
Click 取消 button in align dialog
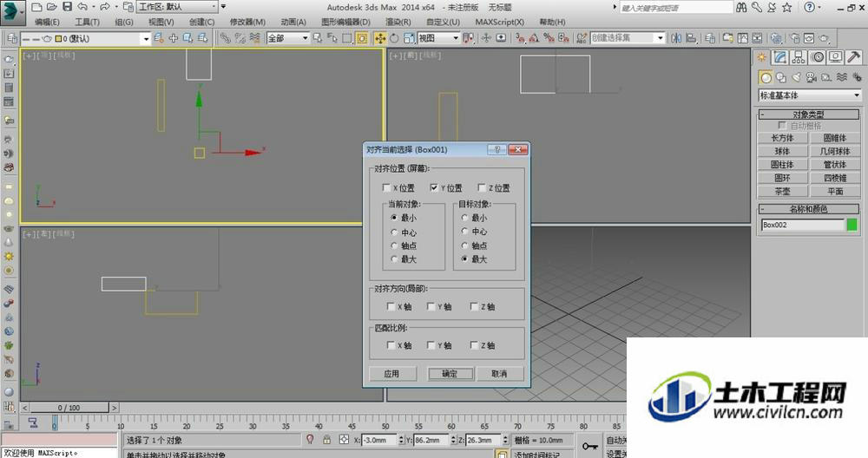click(499, 374)
